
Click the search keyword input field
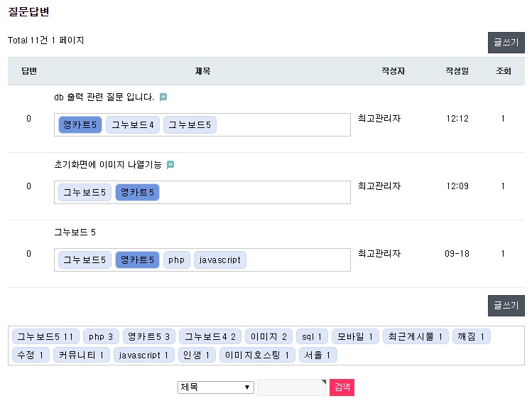(x=291, y=388)
